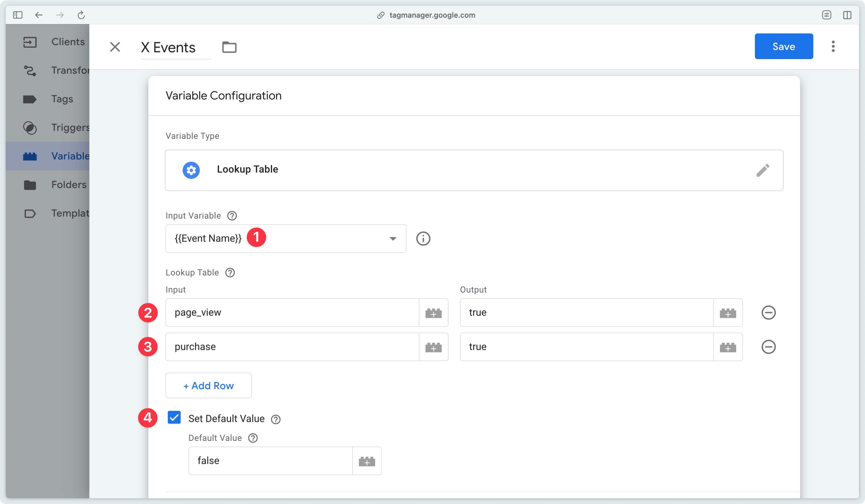Screen dimensions: 865x504
Task: Click the output field of page_view row
Action: (x=587, y=313)
